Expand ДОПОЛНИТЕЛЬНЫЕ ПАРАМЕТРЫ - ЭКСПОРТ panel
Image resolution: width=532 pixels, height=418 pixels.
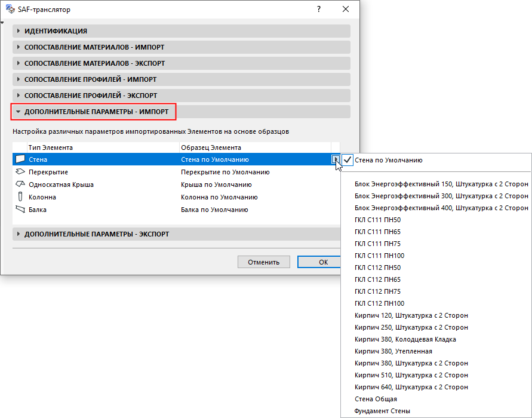(176, 234)
